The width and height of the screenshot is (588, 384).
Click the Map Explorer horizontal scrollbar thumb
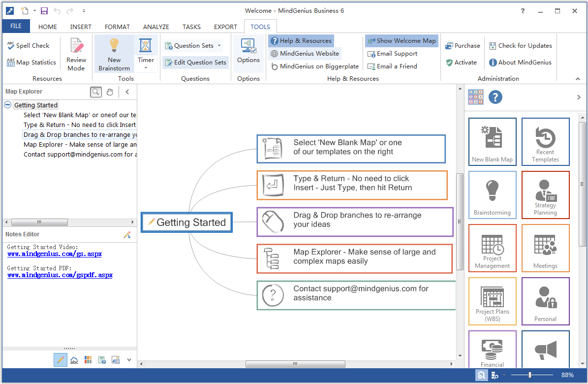pyautogui.click(x=39, y=222)
